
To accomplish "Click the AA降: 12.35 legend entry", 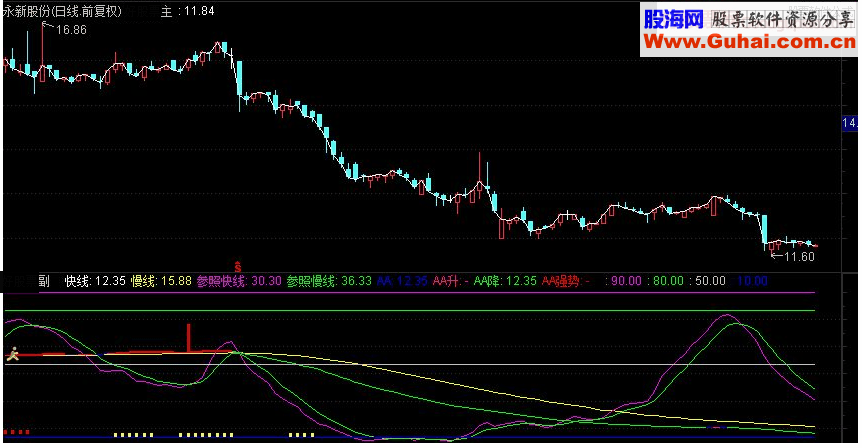I will (x=505, y=281).
